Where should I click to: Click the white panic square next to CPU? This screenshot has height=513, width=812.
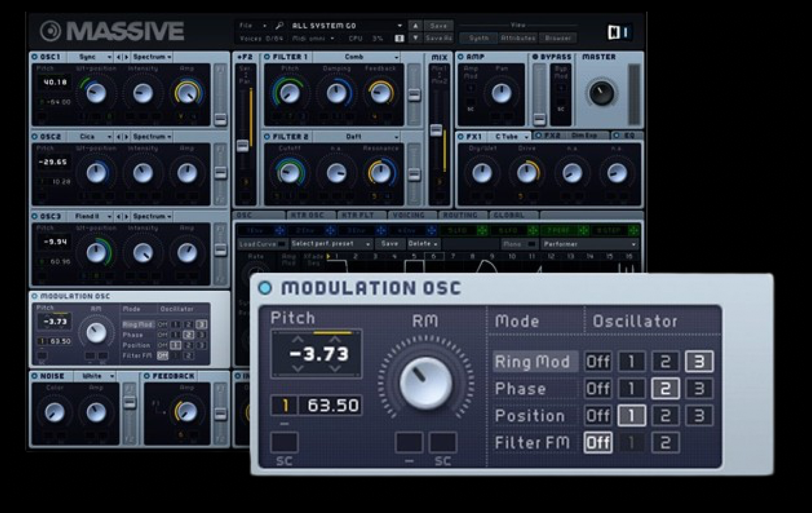pos(399,38)
